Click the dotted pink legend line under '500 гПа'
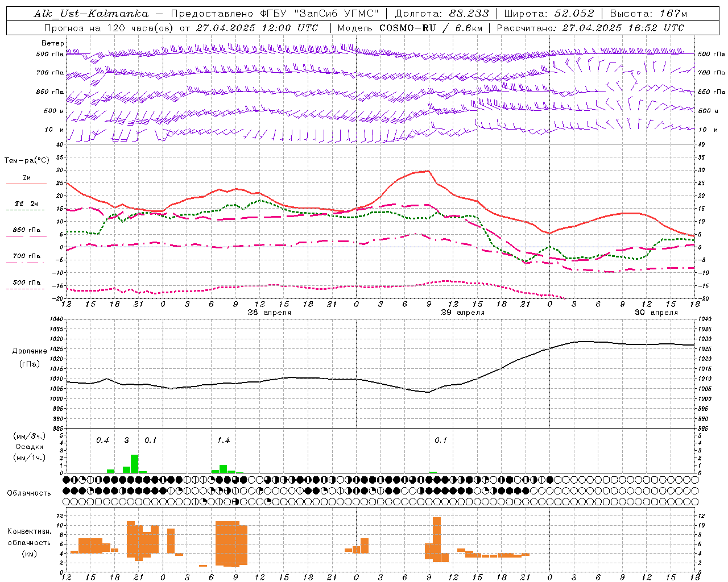This screenshot has height=582, width=728. 26,289
